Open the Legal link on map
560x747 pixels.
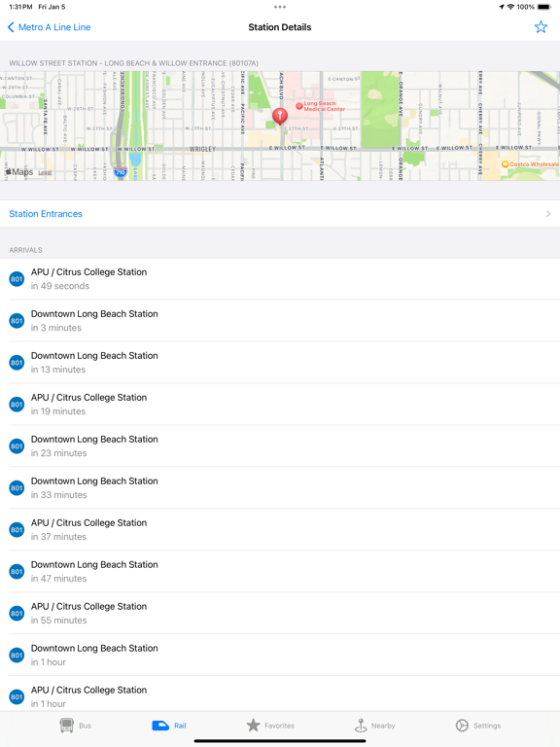(46, 173)
